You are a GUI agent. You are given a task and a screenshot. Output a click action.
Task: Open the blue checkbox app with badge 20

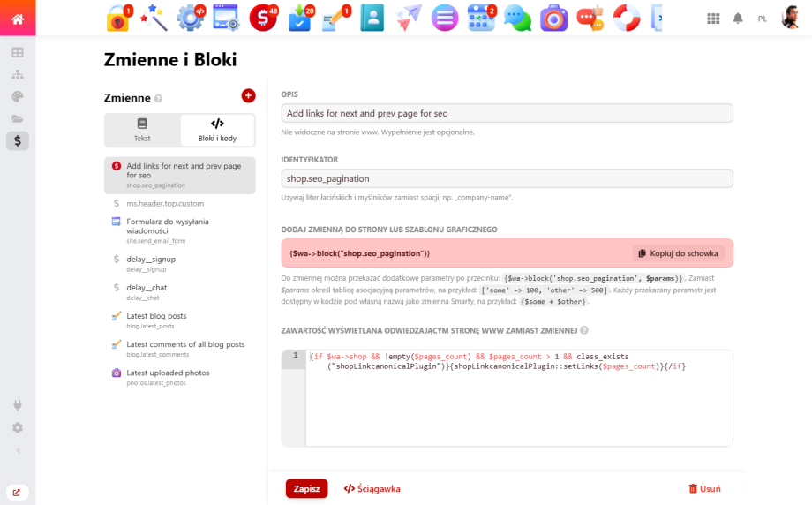click(300, 19)
